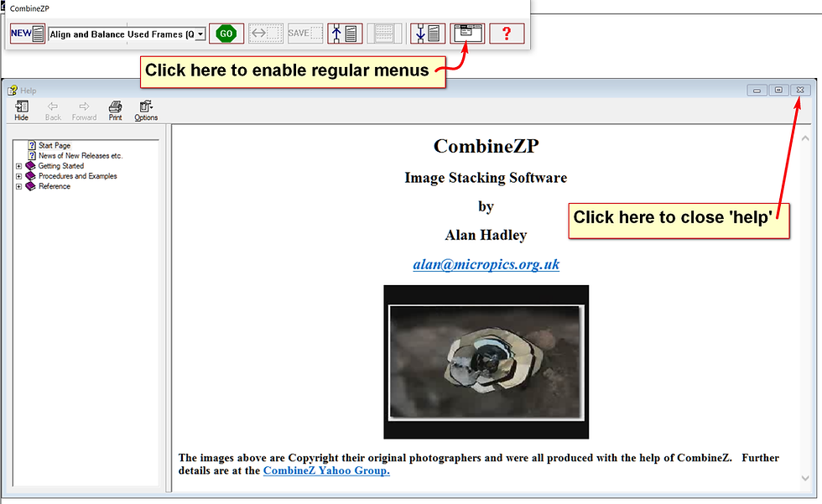Viewport: 822px width, 504px height.
Task: Click the page icon beside News of New Releases
Action: [32, 156]
